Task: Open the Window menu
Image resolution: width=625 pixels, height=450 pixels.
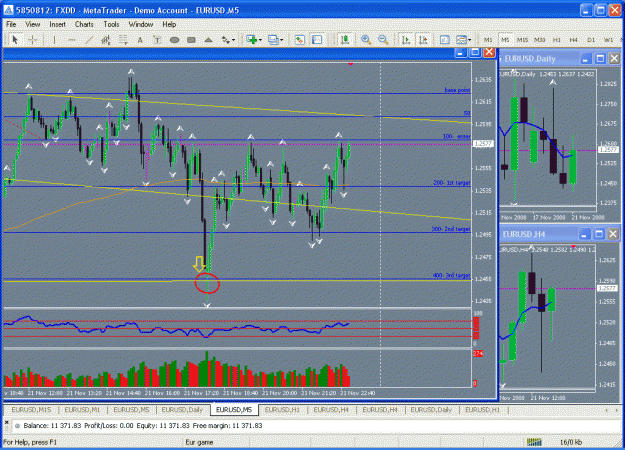Action: (141, 24)
